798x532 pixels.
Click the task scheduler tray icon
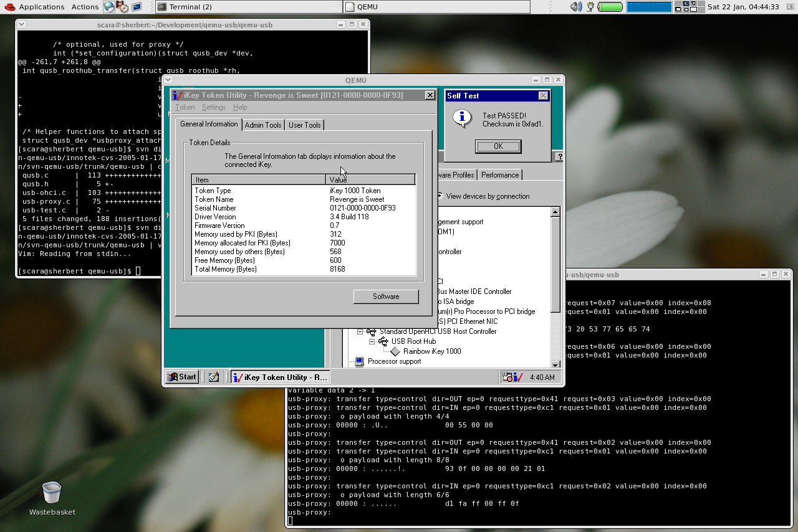508,378
